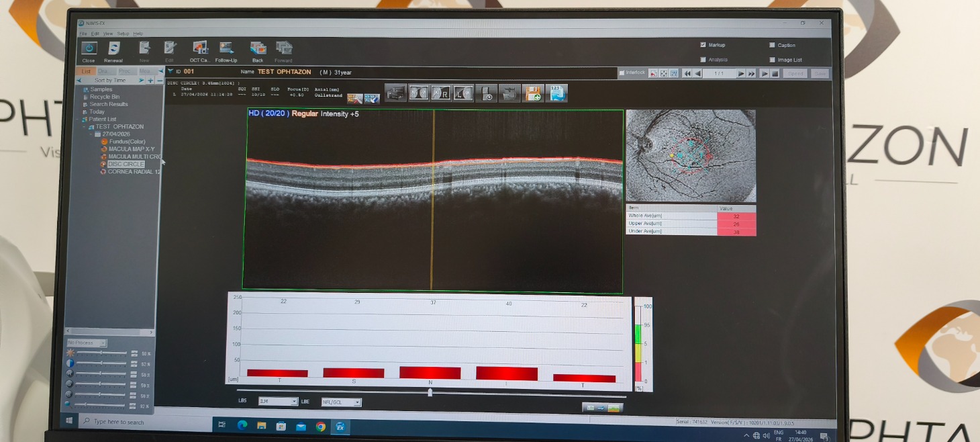Open the OCT Capture tool
This screenshot has height=442, width=980.
pos(199,49)
